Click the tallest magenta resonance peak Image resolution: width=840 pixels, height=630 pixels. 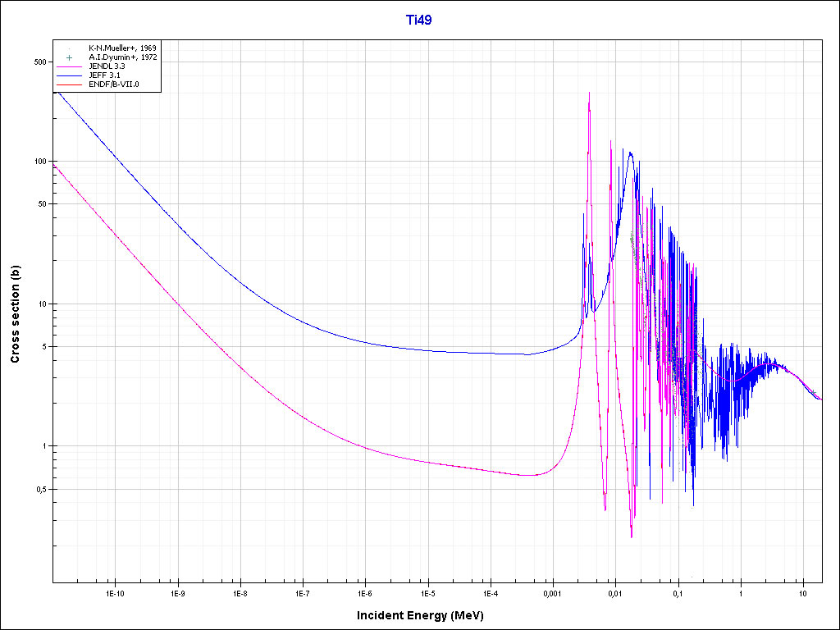tap(590, 95)
